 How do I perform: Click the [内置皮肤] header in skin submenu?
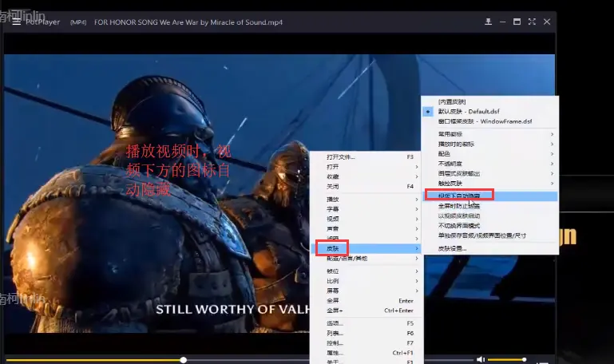(x=452, y=101)
